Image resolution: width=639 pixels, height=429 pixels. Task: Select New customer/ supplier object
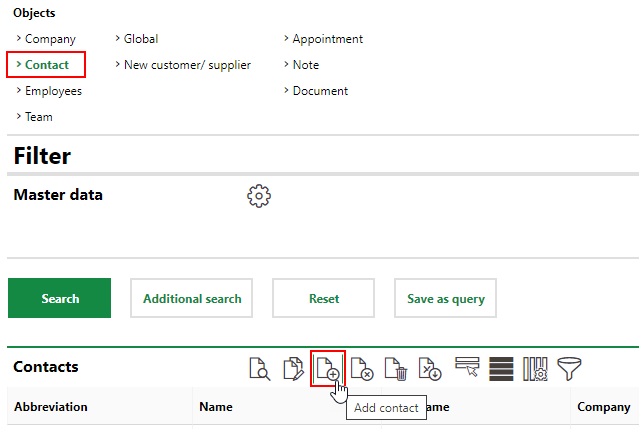187,65
